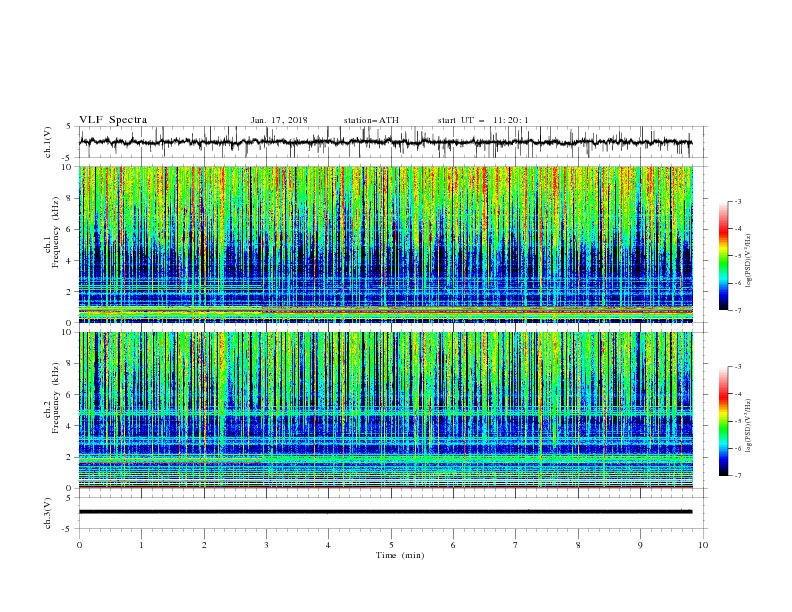The width and height of the screenshot is (792, 612).
Task: Click the date text "Jan. 17, 2018"
Action: pyautogui.click(x=279, y=120)
